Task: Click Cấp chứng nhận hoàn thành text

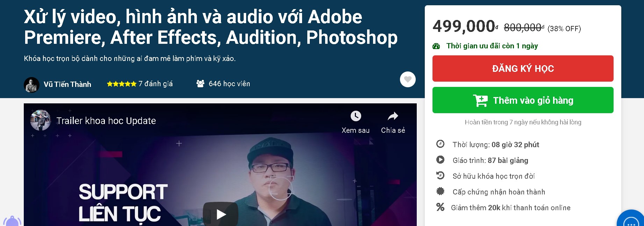Action: tap(499, 192)
